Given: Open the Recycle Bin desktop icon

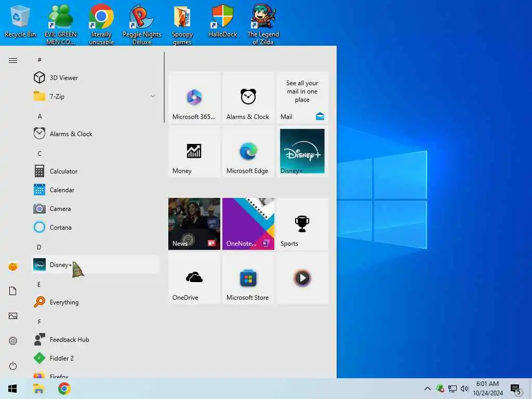Looking at the screenshot, I should (x=20, y=21).
